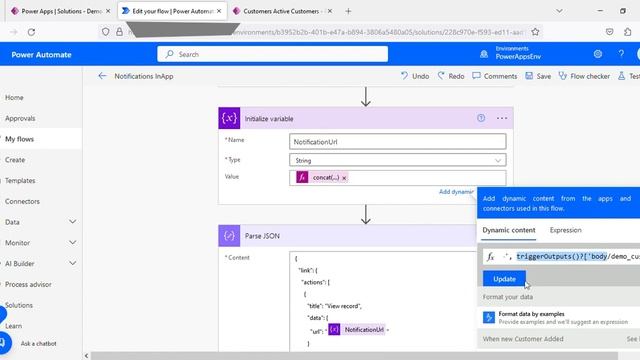This screenshot has height=360, width=640.
Task: Click the tracking protection shield icon
Action: tap(105, 32)
